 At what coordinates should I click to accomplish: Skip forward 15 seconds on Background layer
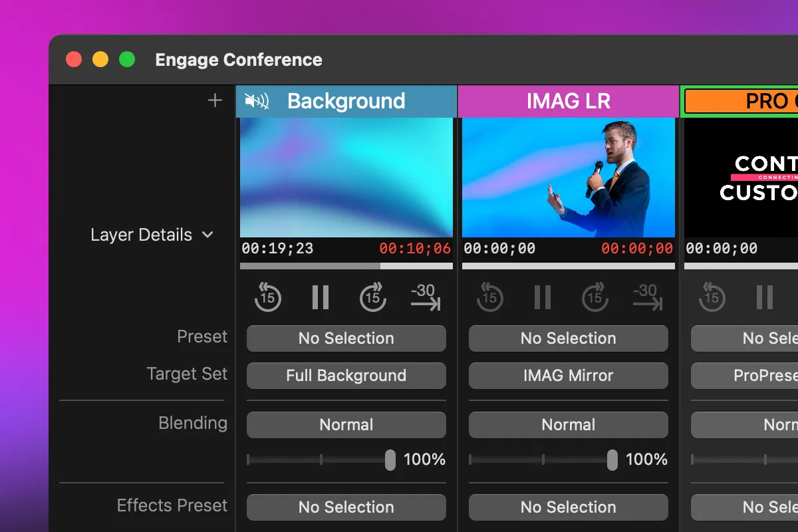coord(373,297)
